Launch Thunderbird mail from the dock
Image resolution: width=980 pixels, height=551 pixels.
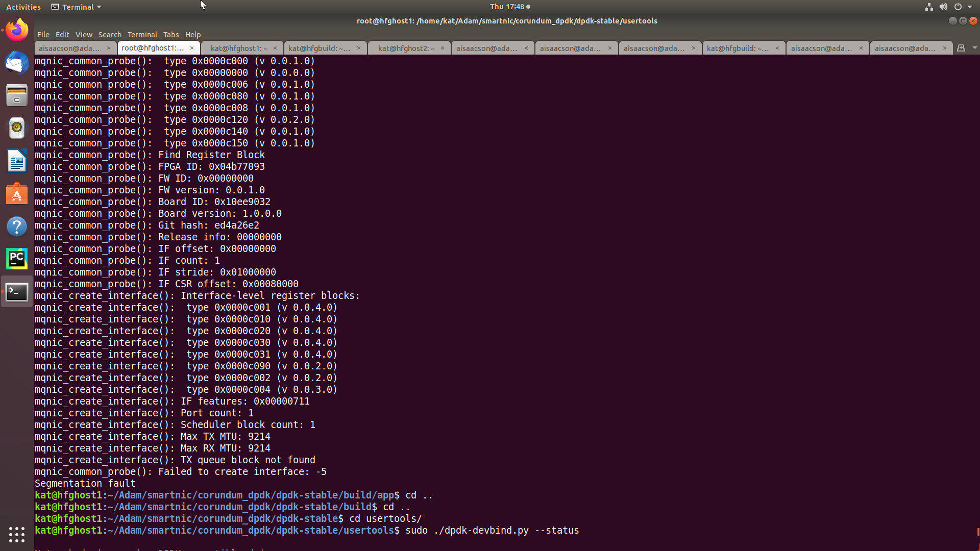click(17, 63)
